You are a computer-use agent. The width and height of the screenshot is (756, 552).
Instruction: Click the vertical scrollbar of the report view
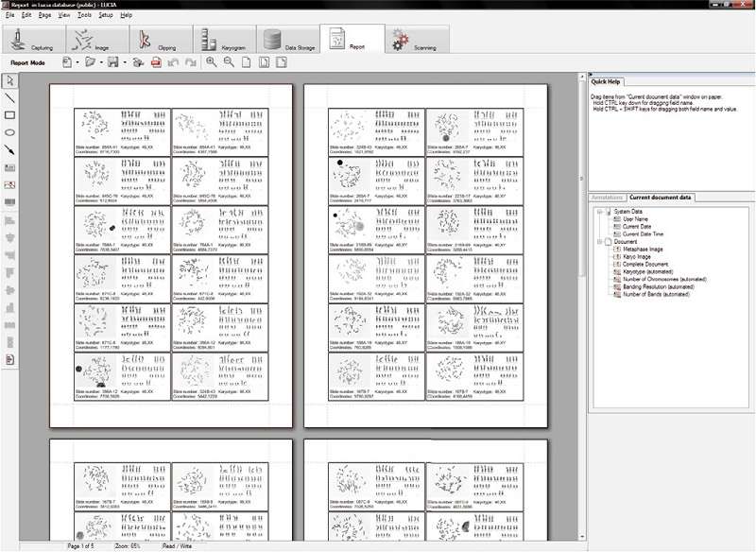pyautogui.click(x=581, y=179)
